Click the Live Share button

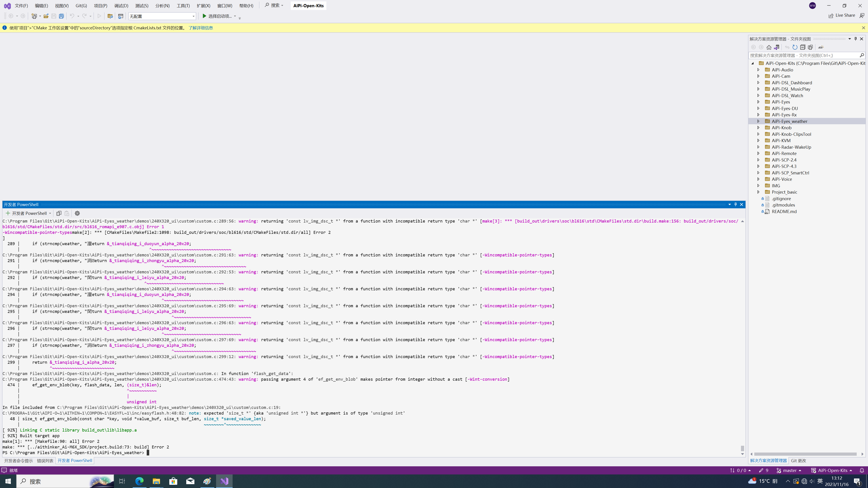point(842,16)
